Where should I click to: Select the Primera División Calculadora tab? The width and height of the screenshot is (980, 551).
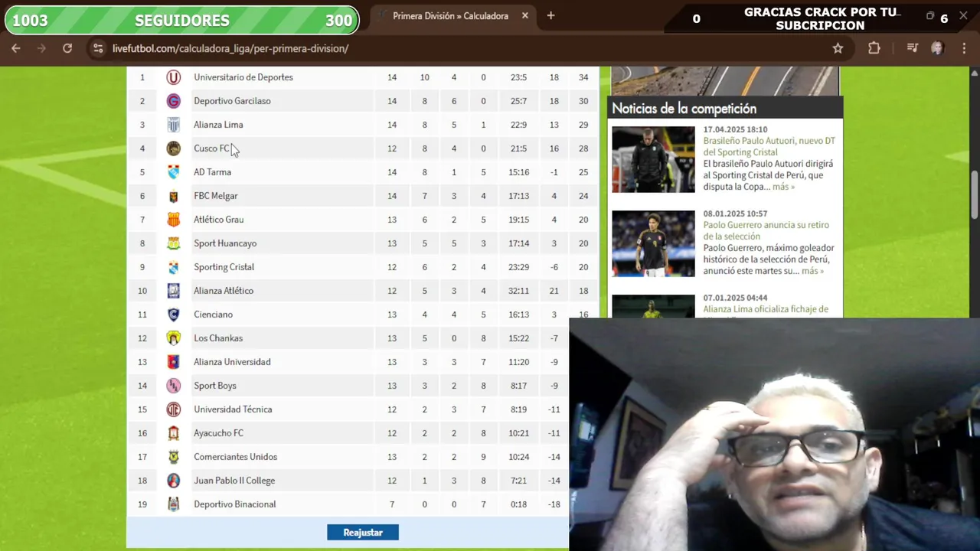(452, 15)
